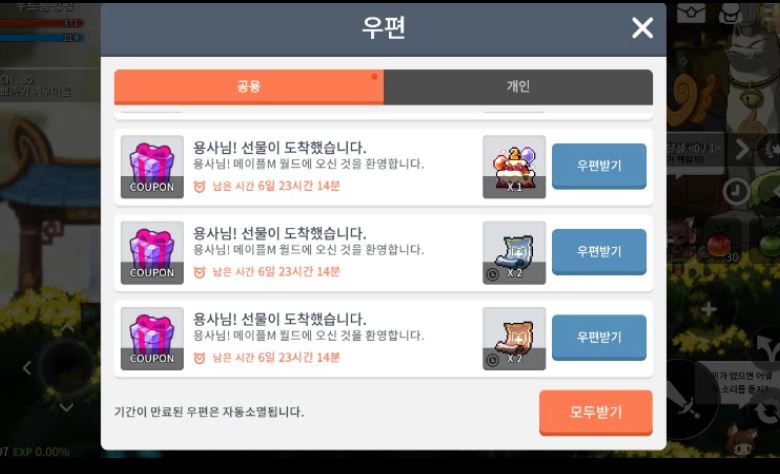The image size is (780, 474).
Task: Select the 공용 mail tab
Action: (x=249, y=87)
